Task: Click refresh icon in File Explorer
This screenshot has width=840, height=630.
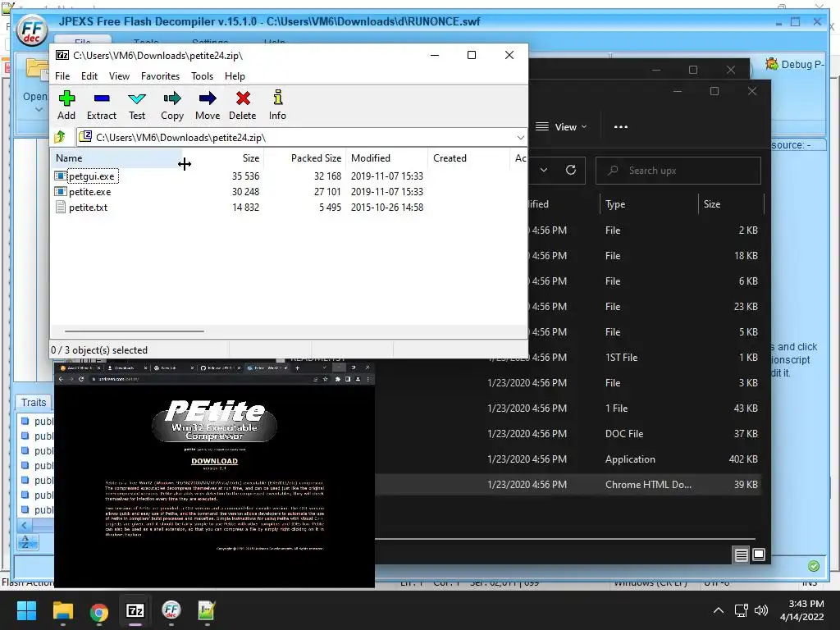Action: pyautogui.click(x=571, y=171)
